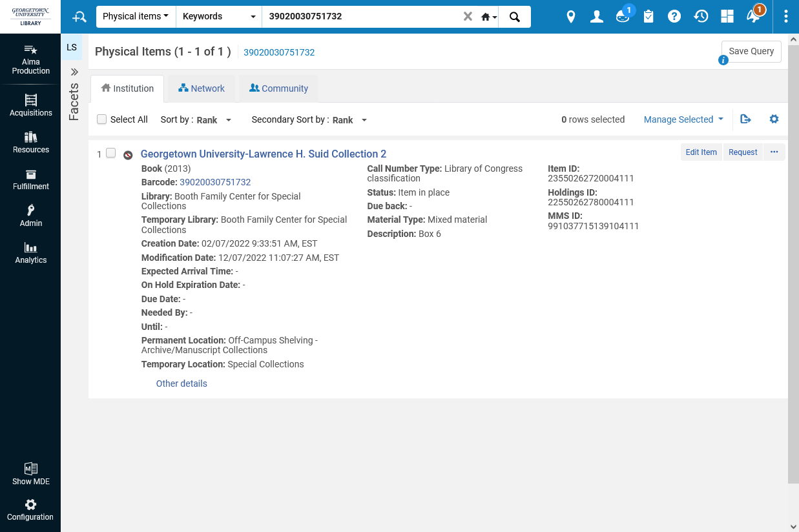Viewport: 799px width, 532px height.
Task: Open the Fulfillment menu
Action: point(30,179)
